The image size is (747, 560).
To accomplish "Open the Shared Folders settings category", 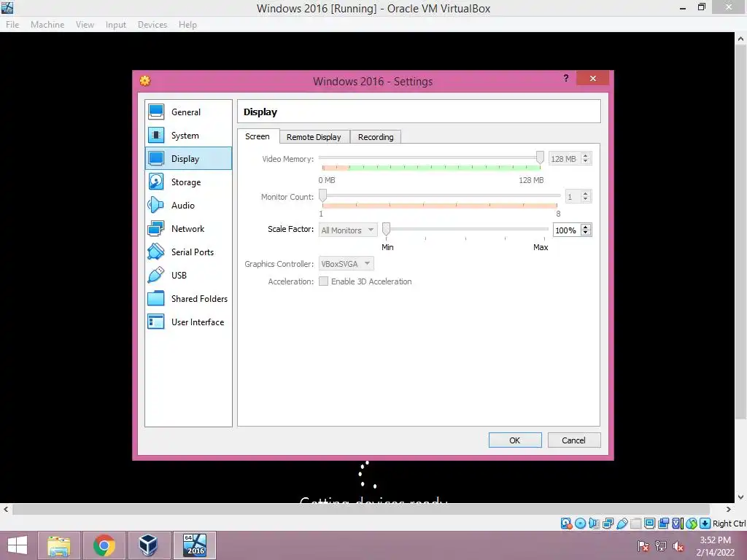I will (x=188, y=298).
